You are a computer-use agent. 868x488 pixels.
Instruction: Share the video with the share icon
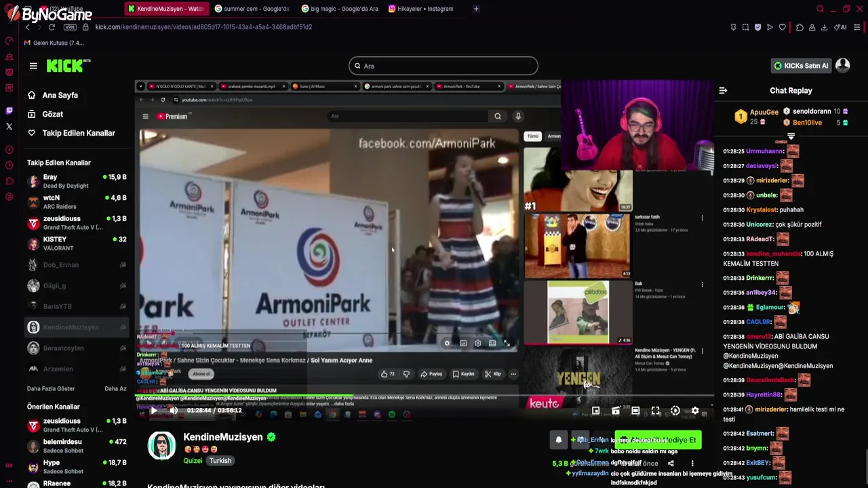671,464
